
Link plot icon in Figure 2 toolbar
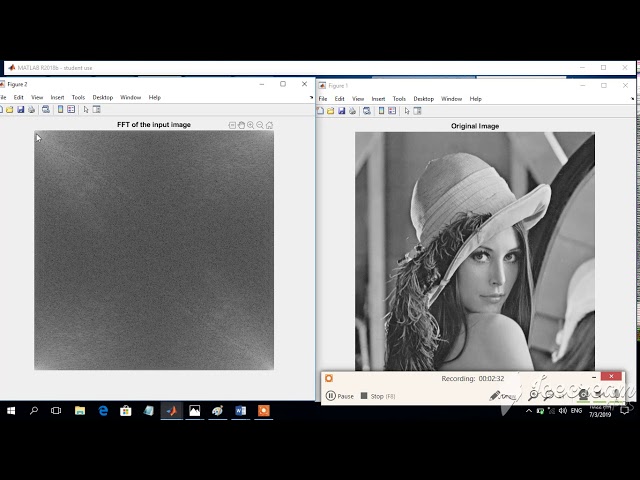[46, 109]
